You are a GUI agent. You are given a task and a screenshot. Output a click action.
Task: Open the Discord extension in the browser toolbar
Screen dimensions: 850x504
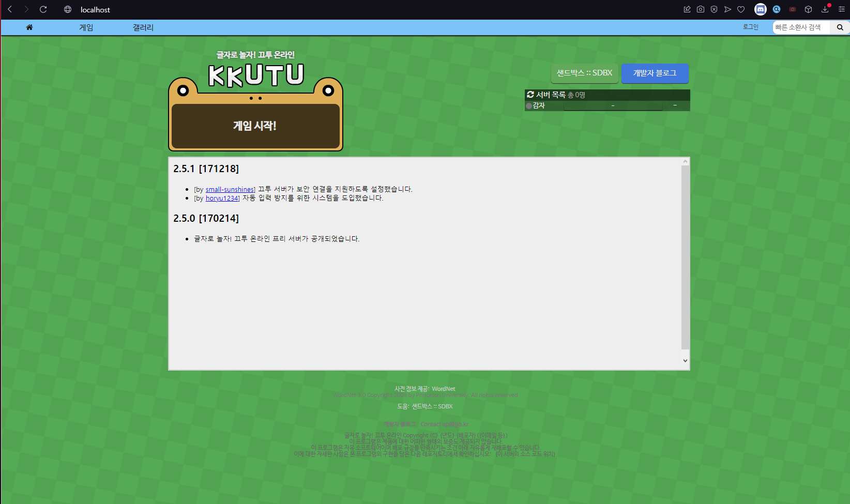pos(760,9)
